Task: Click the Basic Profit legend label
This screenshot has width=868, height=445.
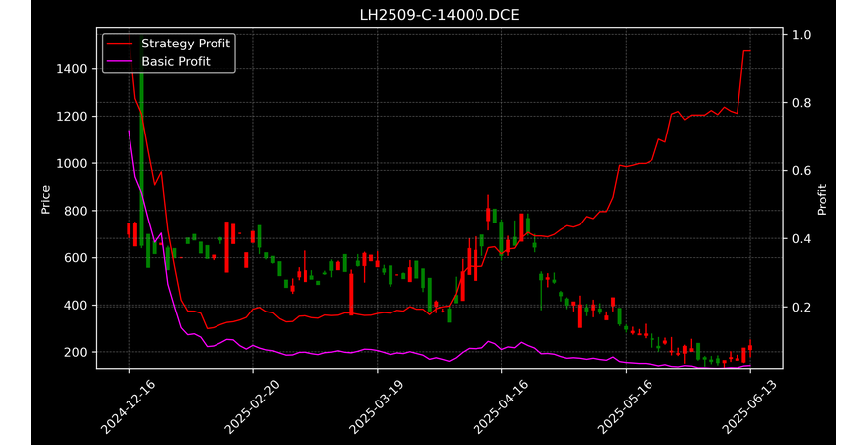Action: [x=176, y=61]
